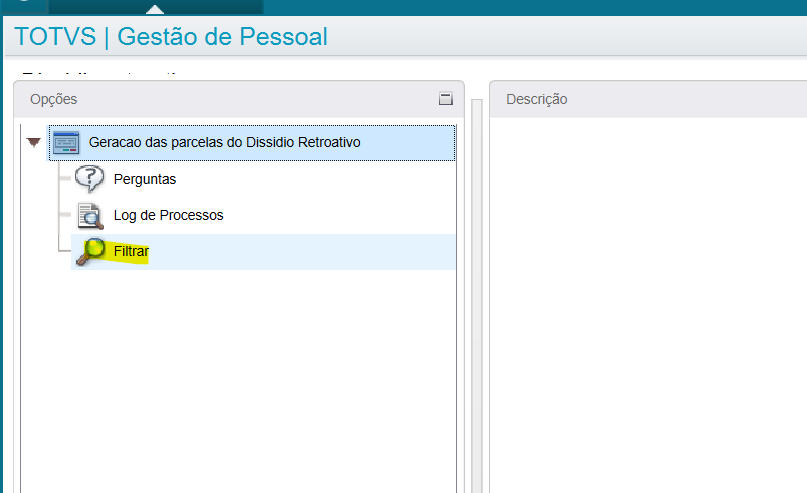The image size is (807, 493).
Task: Click the Descrição panel header label
Action: tap(537, 99)
